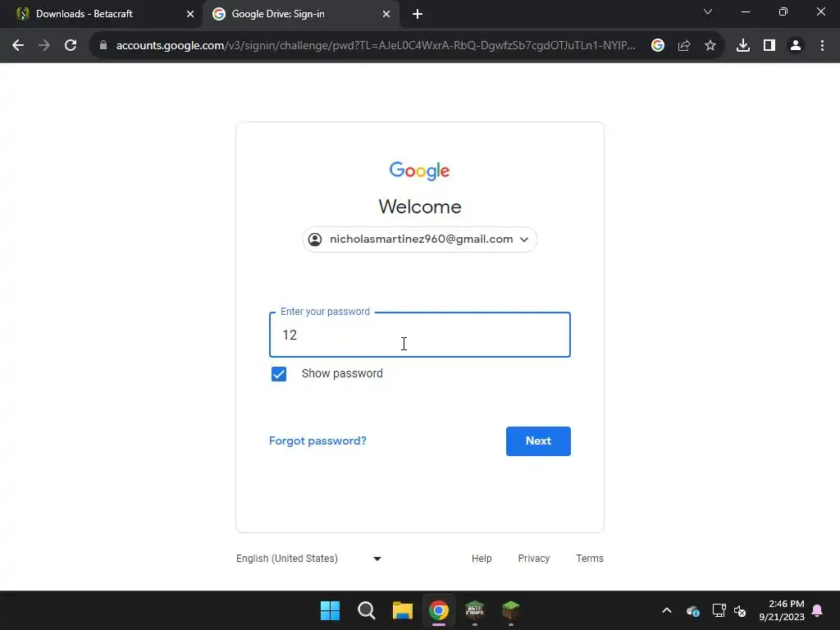
Task: Open Google icon in address bar
Action: [658, 46]
